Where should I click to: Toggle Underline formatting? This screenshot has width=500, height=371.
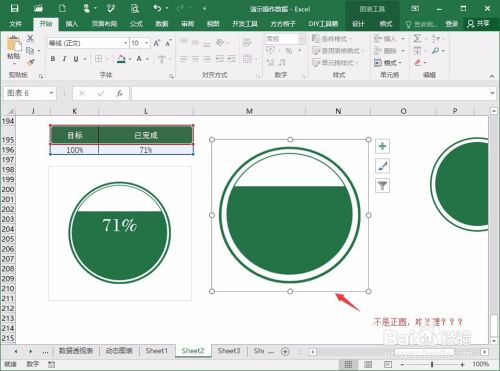pos(76,59)
